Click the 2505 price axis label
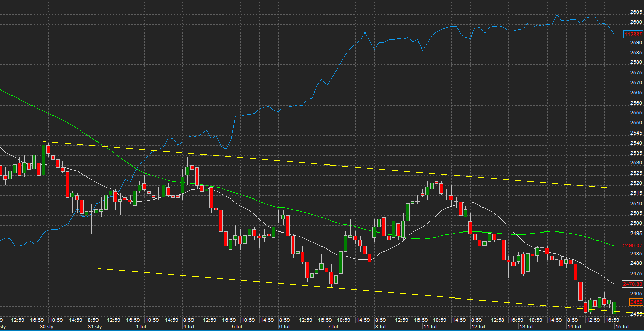Screen dimensions: 644x331 [x=636, y=213]
